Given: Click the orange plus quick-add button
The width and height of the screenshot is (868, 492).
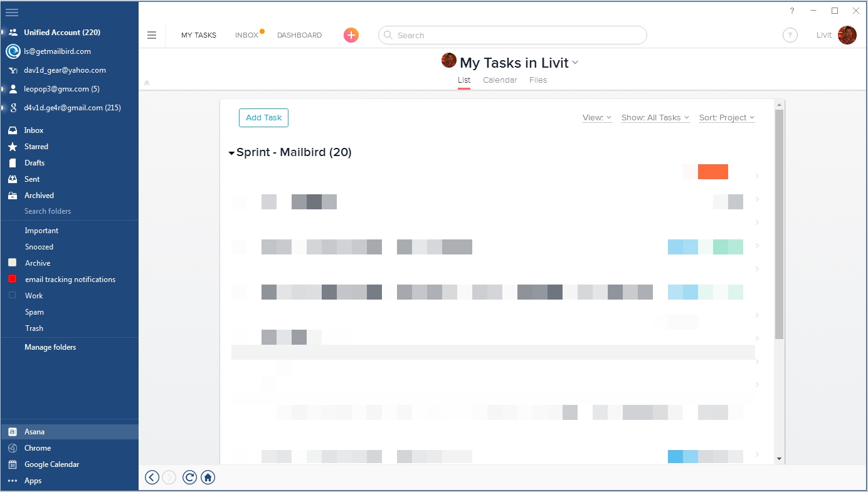Looking at the screenshot, I should click(351, 35).
